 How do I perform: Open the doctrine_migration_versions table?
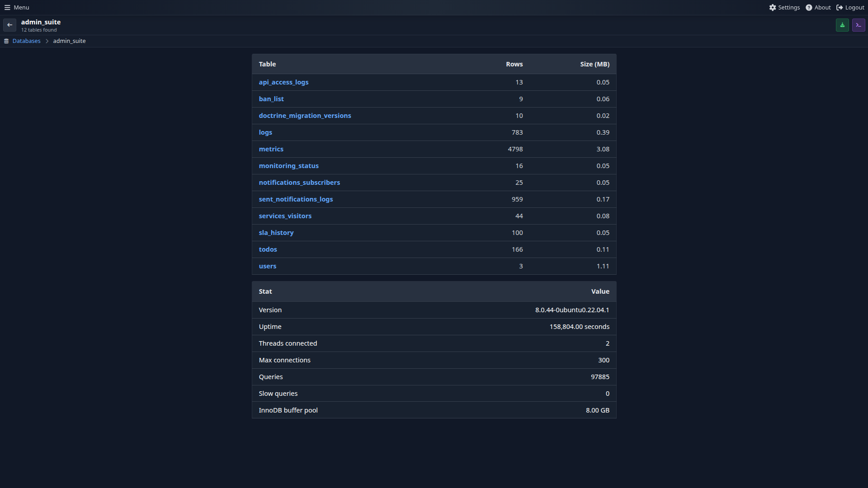pos(305,115)
